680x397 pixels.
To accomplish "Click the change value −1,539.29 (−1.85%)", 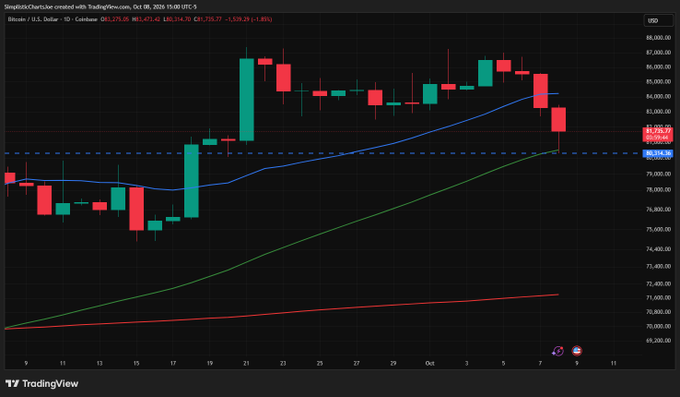I will tap(249, 19).
